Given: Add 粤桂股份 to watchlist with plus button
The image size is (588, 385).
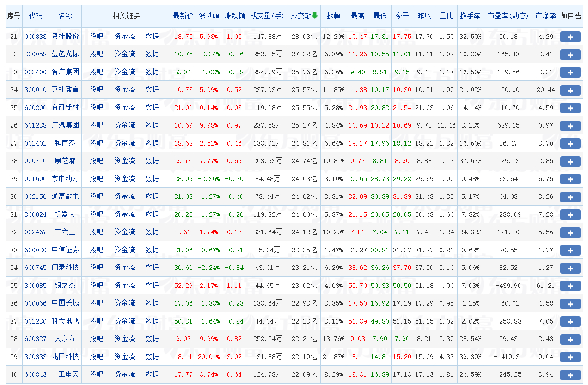Looking at the screenshot, I should 570,37.
